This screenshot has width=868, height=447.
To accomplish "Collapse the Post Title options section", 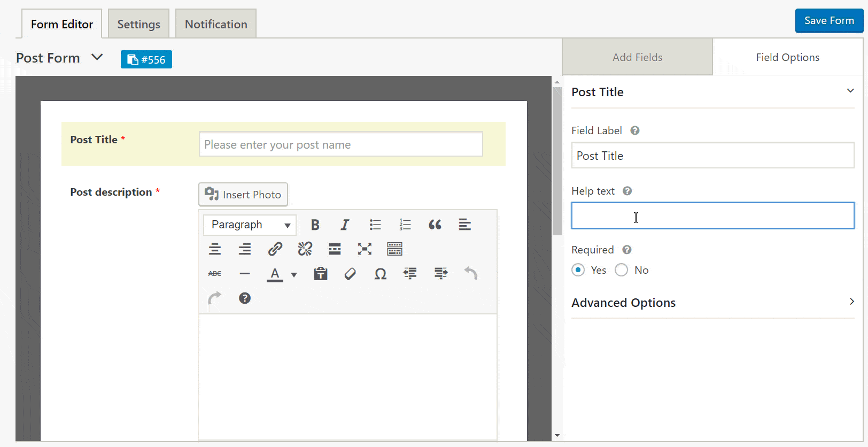I will point(850,91).
